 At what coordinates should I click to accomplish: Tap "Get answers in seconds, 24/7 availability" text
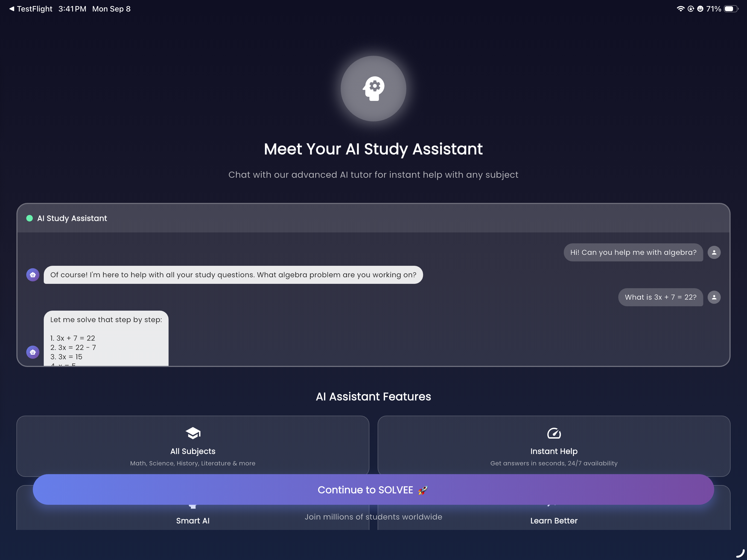(554, 463)
